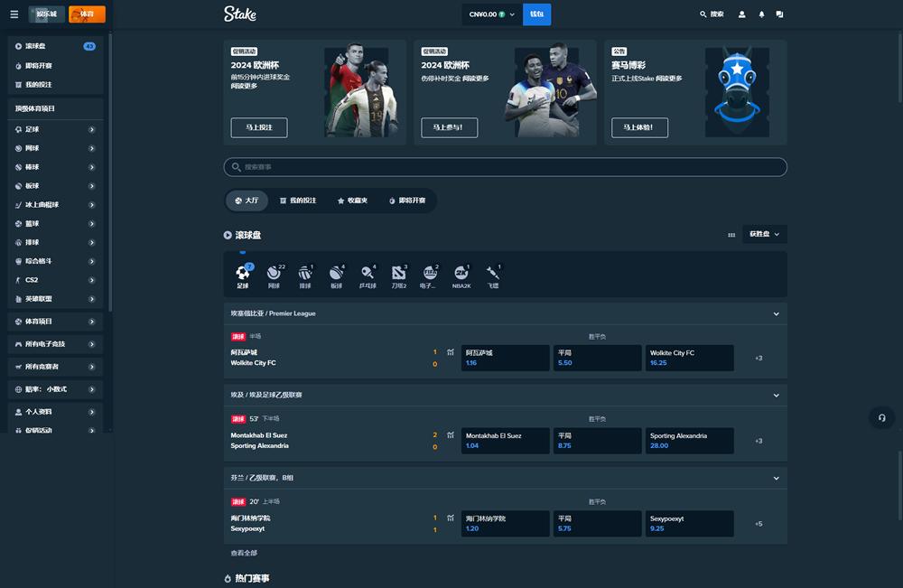Click the 查看全部 link
903x588 pixels.
click(x=244, y=553)
